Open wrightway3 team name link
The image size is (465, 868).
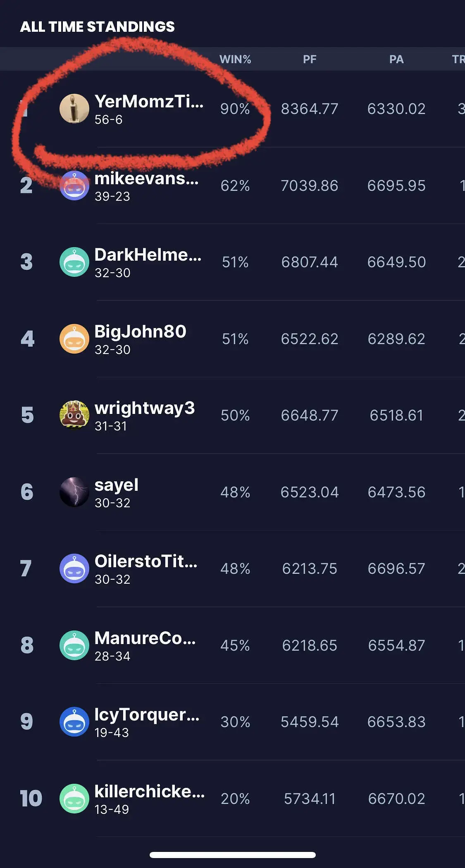(x=144, y=408)
